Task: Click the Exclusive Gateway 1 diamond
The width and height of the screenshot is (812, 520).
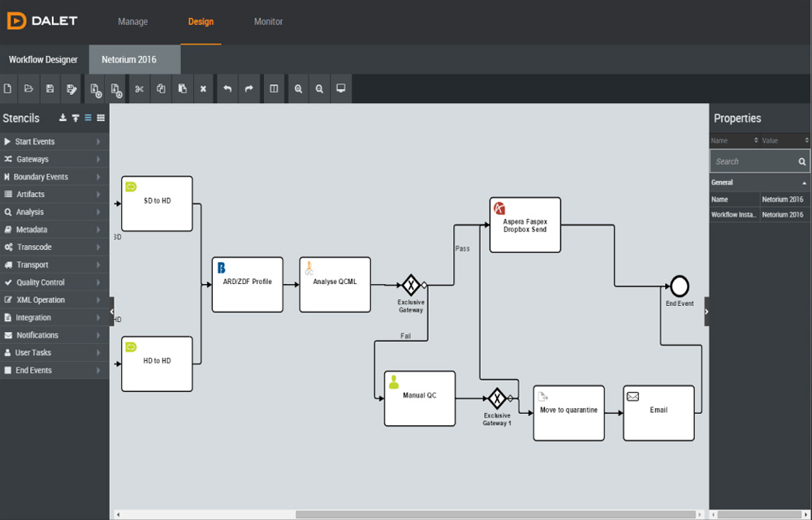Action: pyautogui.click(x=497, y=398)
